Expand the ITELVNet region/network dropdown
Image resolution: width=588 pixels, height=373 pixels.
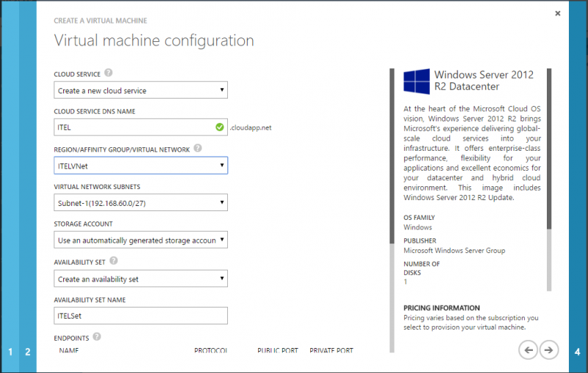tap(140, 166)
